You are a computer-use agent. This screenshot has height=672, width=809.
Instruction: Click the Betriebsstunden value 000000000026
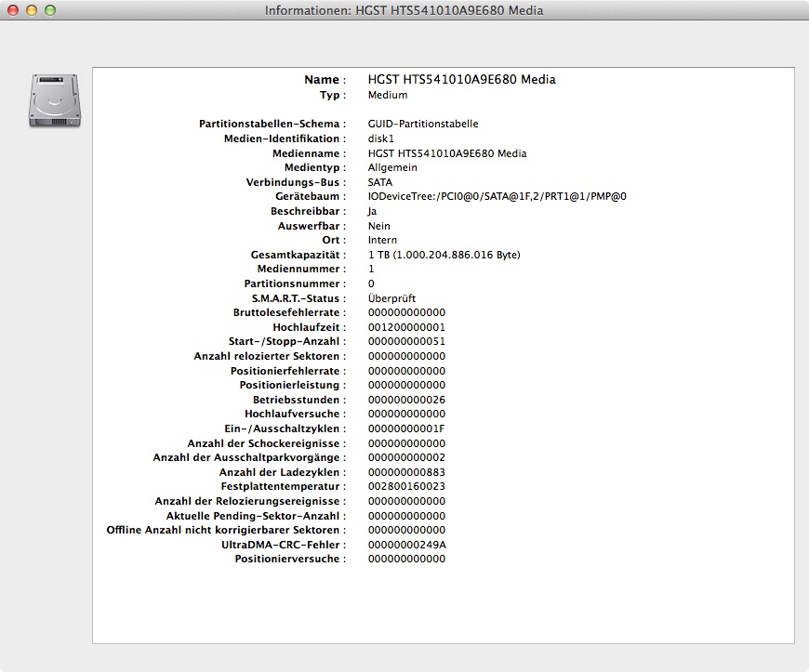tap(406, 401)
